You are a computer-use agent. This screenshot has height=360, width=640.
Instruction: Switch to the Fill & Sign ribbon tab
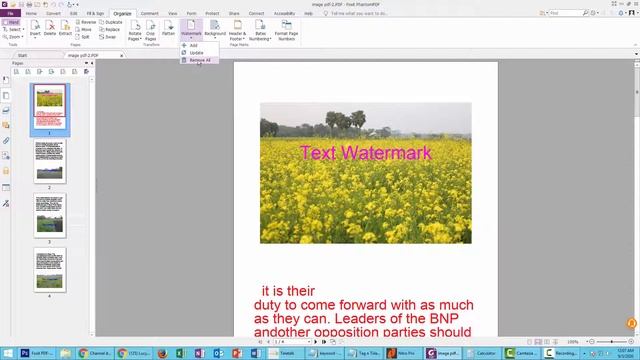click(x=95, y=13)
